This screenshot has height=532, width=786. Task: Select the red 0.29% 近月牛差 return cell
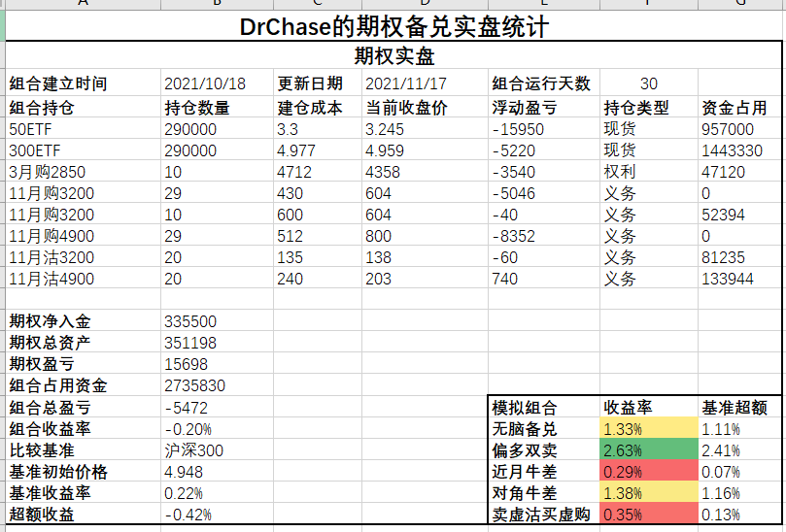coord(649,472)
